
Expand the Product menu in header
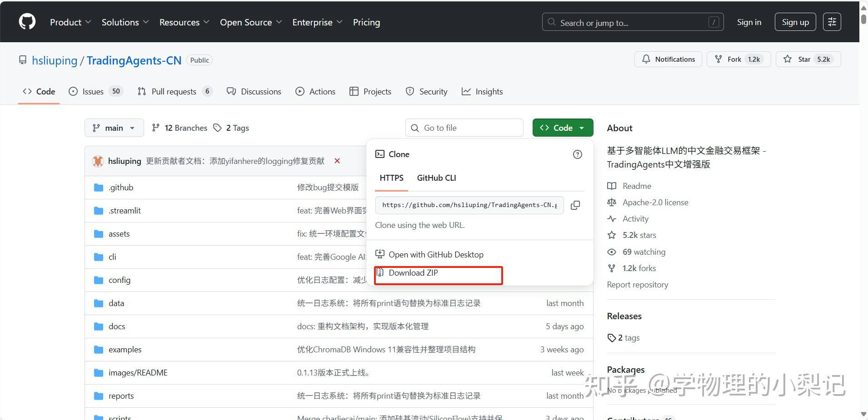point(70,22)
